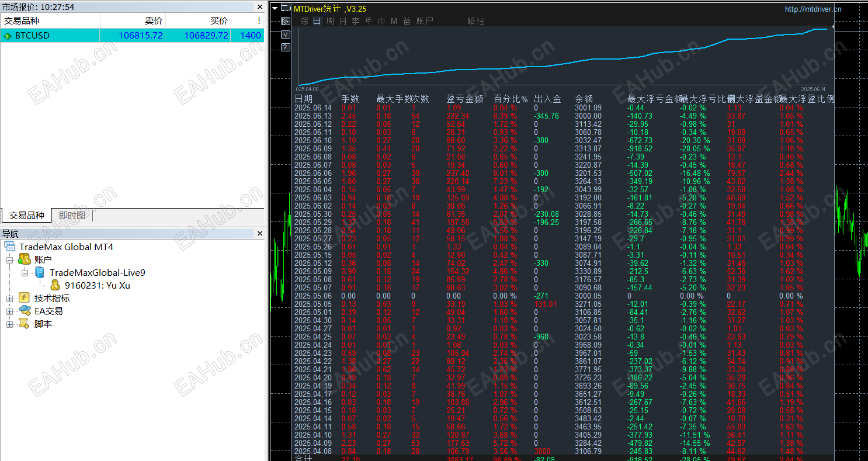
Task: Click the MTDriver chart image icon
Action: click(286, 22)
